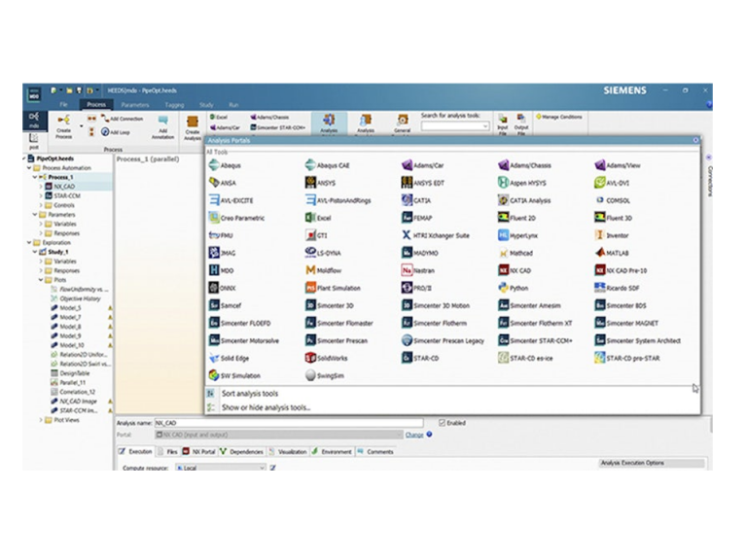Select Fluent 3D portal
Image resolution: width=747 pixels, height=560 pixels.
pos(614,218)
